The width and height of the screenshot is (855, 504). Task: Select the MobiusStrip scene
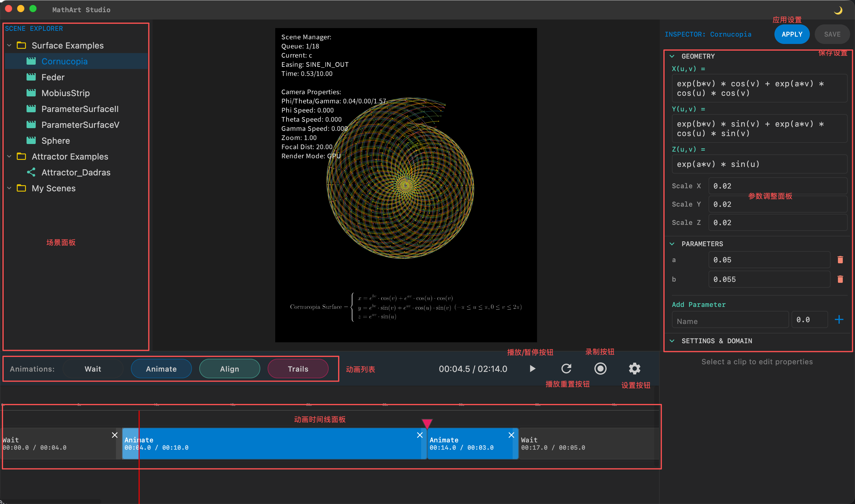(x=65, y=93)
